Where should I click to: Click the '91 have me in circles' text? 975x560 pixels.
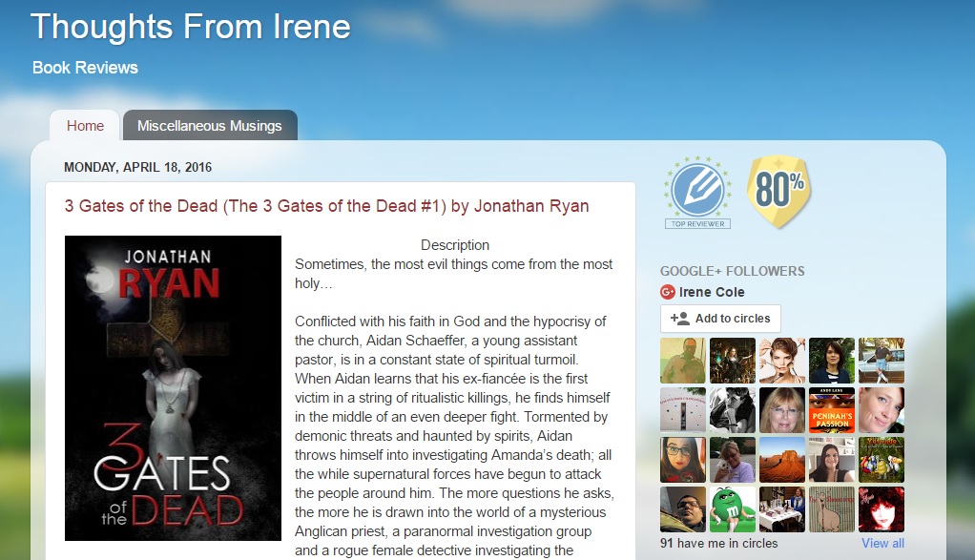pyautogui.click(x=718, y=543)
